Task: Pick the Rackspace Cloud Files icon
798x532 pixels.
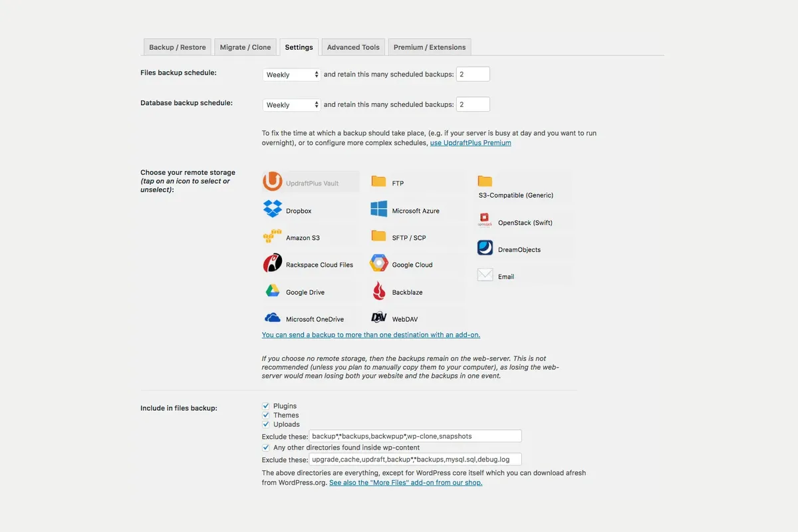Action: [x=273, y=263]
